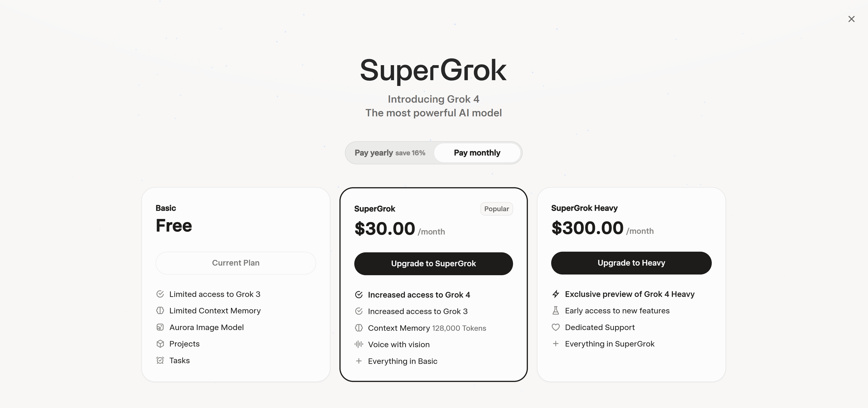Click the Aurora Image Model icon
Image resolution: width=868 pixels, height=408 pixels.
[x=160, y=327]
